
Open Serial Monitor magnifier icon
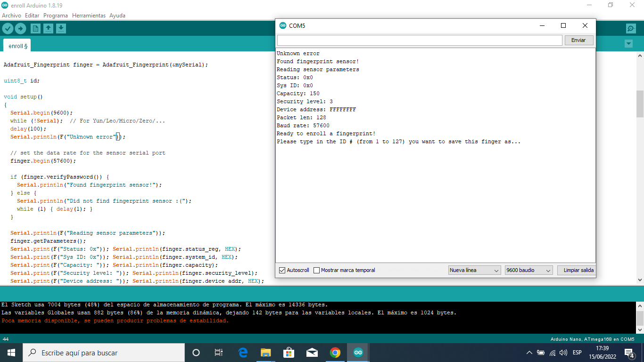click(631, 29)
